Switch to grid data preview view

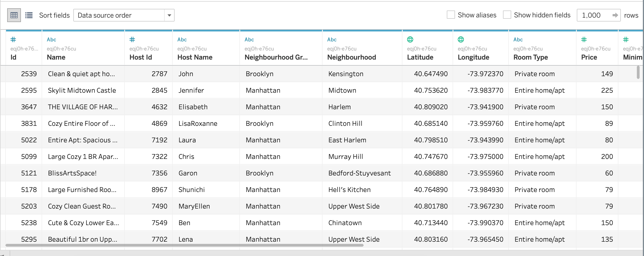pos(14,15)
